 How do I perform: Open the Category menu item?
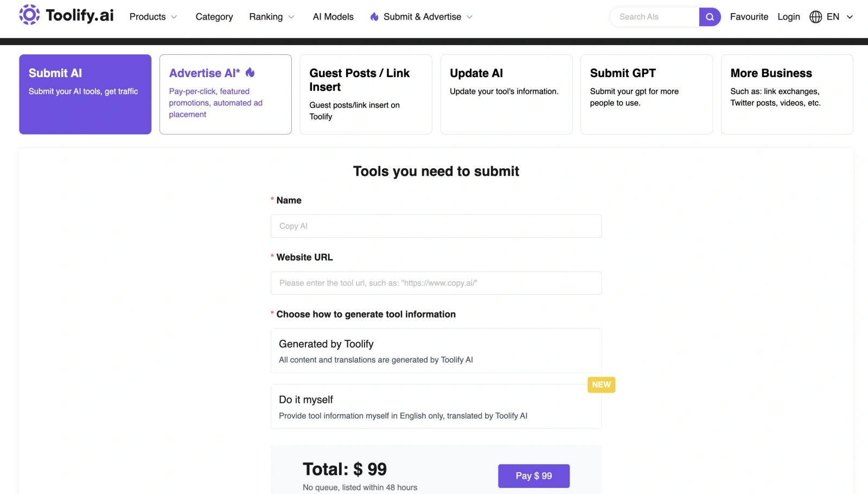tap(214, 17)
